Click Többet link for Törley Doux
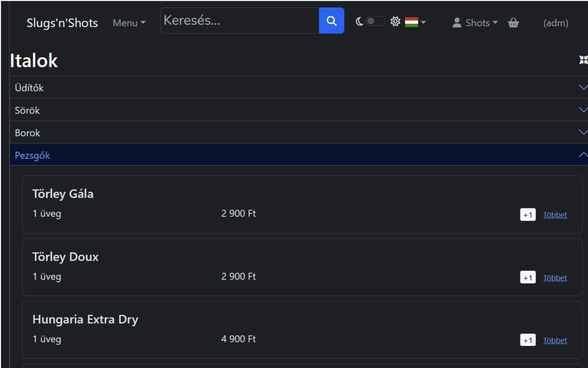This screenshot has width=588, height=368. coord(555,278)
